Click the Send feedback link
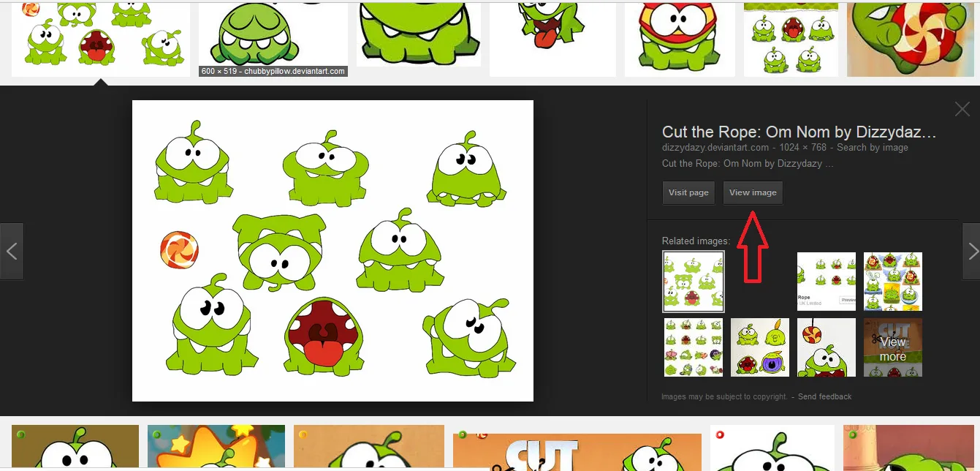 (x=824, y=396)
